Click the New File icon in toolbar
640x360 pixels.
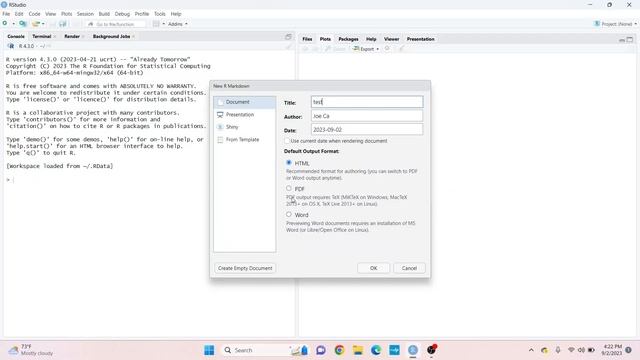[x=5, y=24]
